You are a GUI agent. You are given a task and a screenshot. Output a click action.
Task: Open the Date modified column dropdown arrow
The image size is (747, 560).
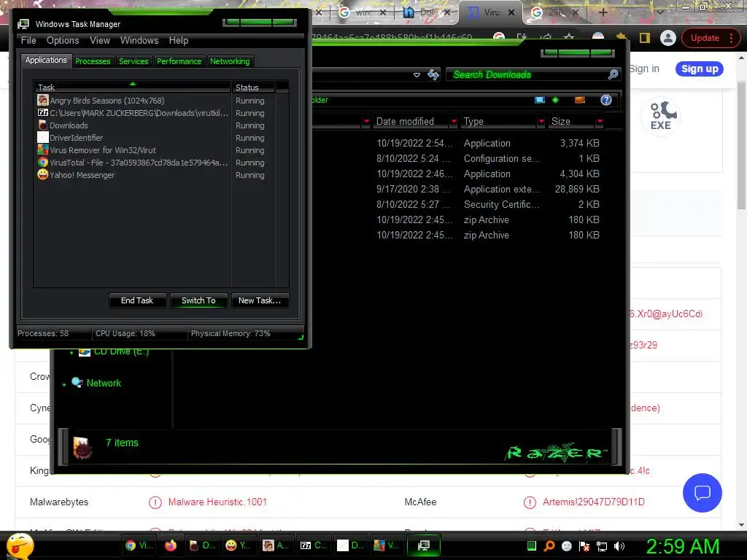[x=454, y=122]
